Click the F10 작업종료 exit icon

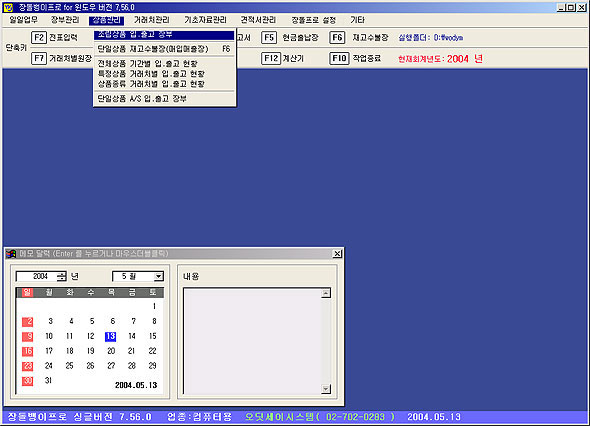click(339, 58)
